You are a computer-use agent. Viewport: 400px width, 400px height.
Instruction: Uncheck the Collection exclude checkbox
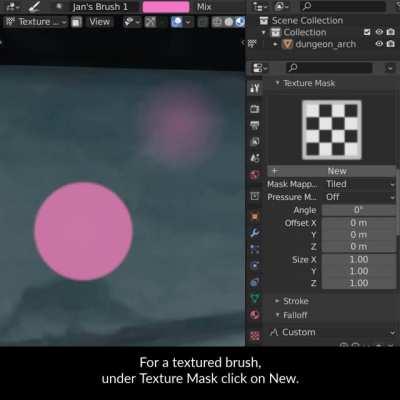point(367,32)
